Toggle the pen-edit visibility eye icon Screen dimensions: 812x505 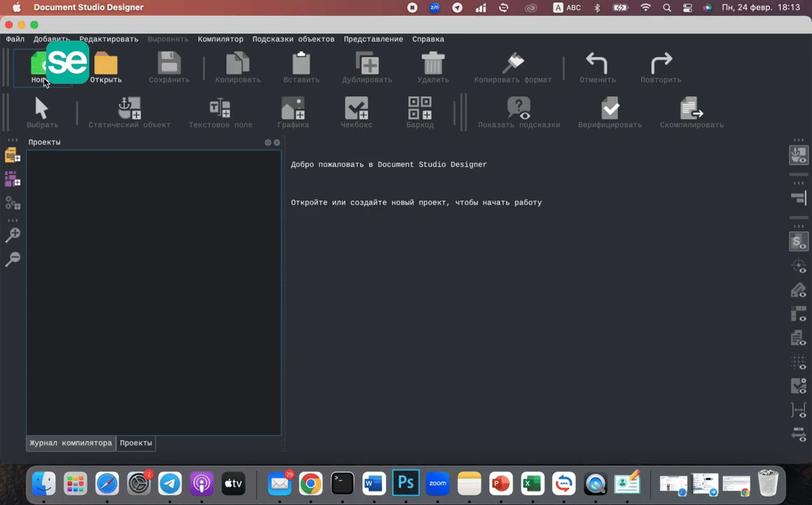[799, 290]
